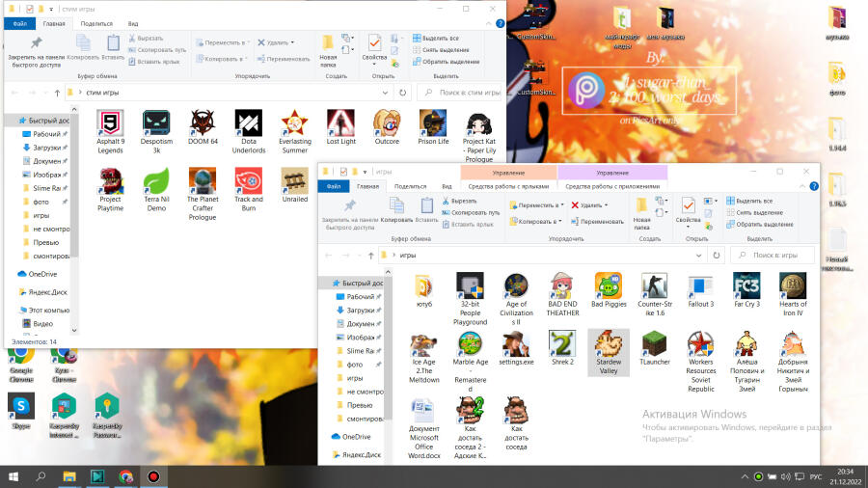Click Снять выделение in игры window

pos(754,212)
